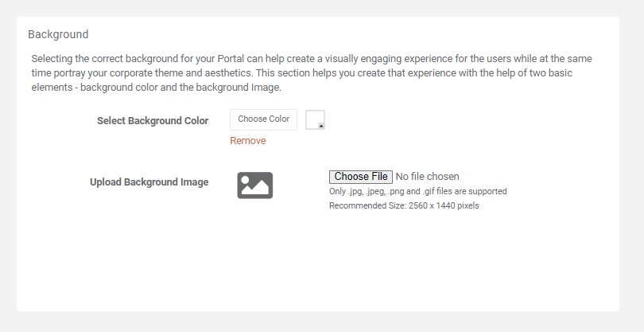The width and height of the screenshot is (644, 332).
Task: Click the supported file types hint text
Action: pos(417,192)
